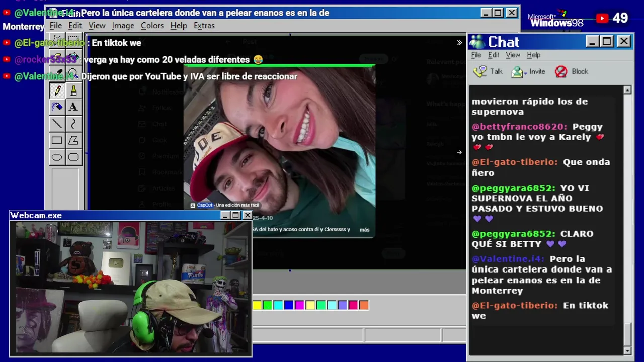Click the right arrow beside the photo
Viewport: 644px width, 362px height.
point(459,152)
